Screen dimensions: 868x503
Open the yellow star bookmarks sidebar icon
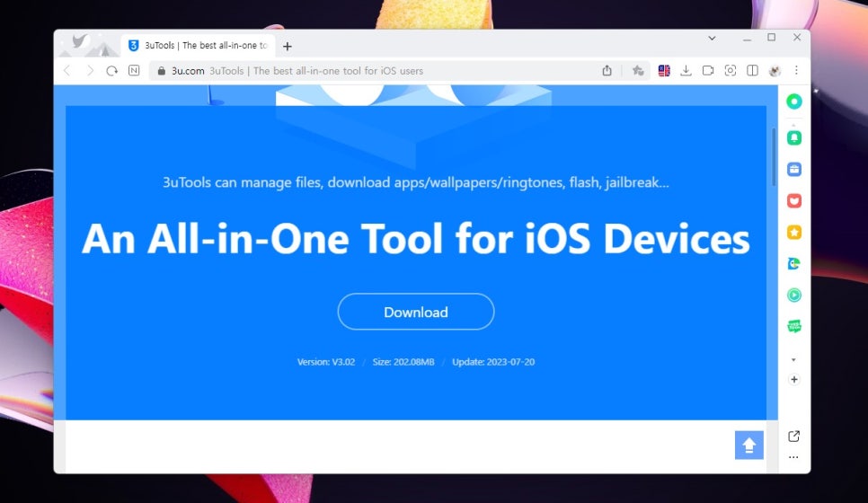(x=794, y=232)
